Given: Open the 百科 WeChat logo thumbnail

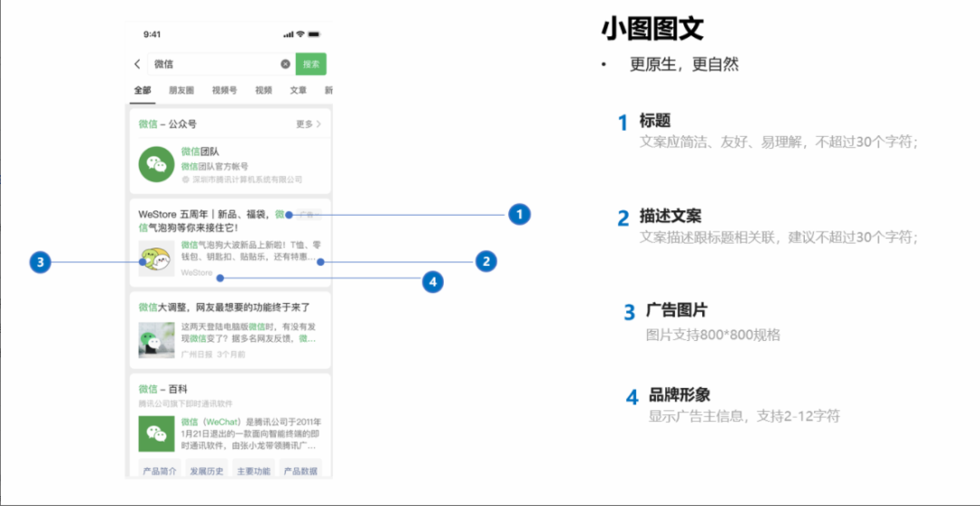Looking at the screenshot, I should coord(156,433).
